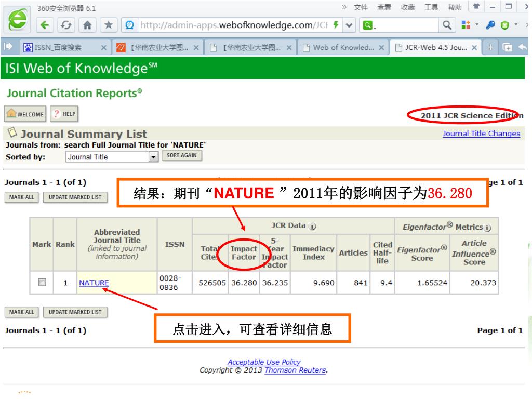Open the 工具 menu

tap(431, 7)
